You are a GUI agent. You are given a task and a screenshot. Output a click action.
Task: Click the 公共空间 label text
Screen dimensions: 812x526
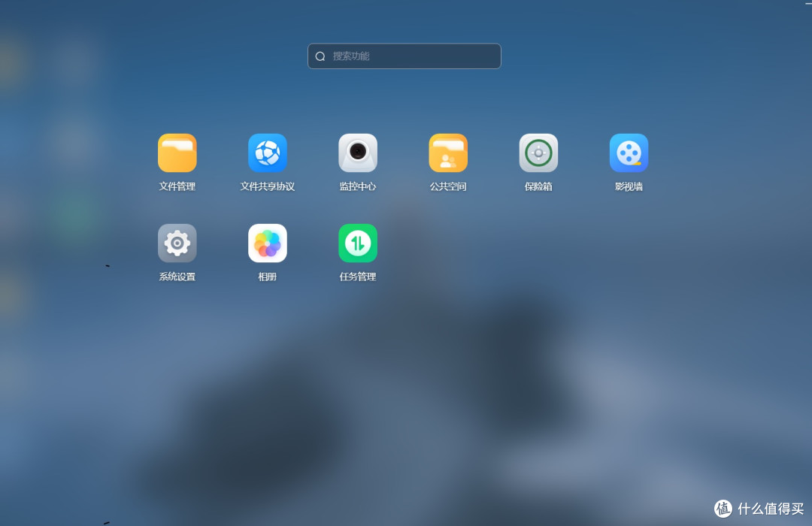[x=448, y=186]
